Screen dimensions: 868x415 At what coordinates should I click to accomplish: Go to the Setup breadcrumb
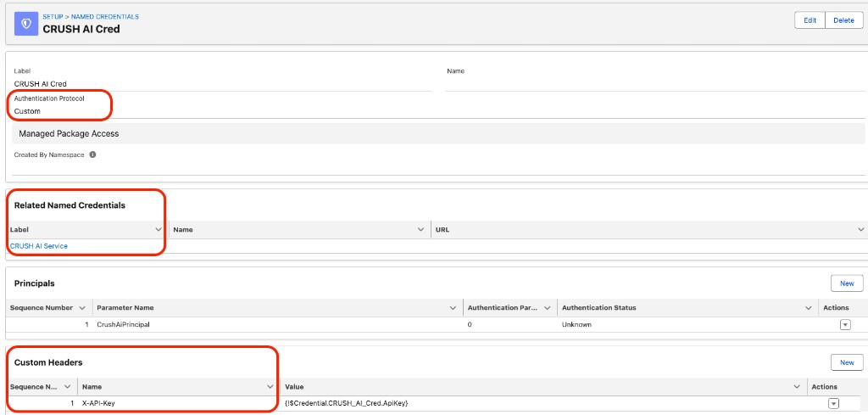click(x=53, y=17)
